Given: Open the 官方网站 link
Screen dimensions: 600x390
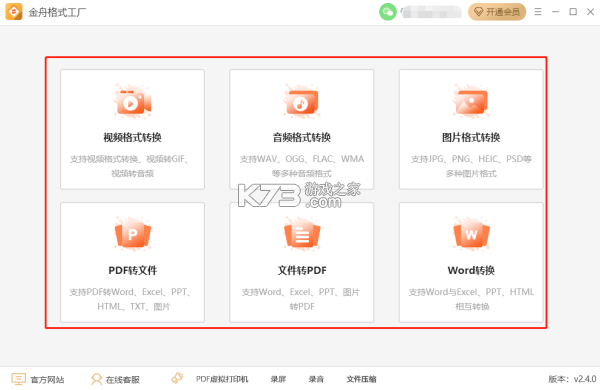Looking at the screenshot, I should [x=47, y=380].
